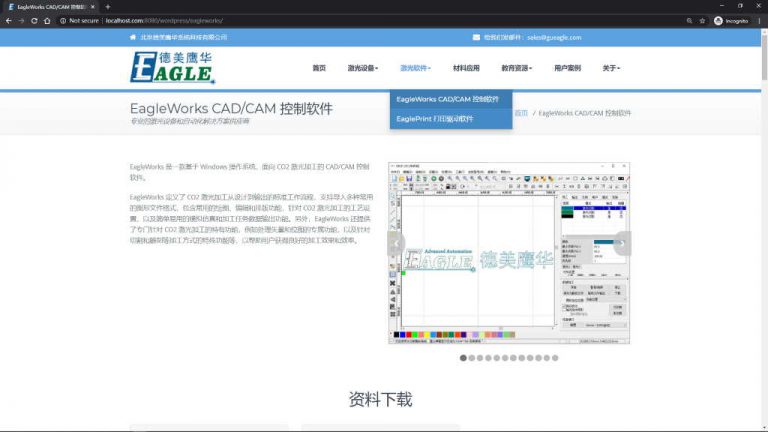Expand the 激光设备 navigation dropdown
Screen dimensions: 768x432
point(362,68)
